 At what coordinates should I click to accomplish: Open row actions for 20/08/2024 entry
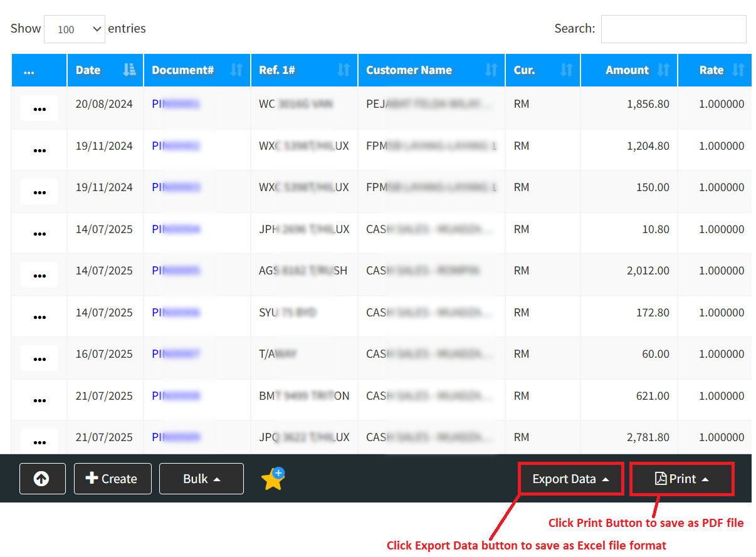point(39,108)
